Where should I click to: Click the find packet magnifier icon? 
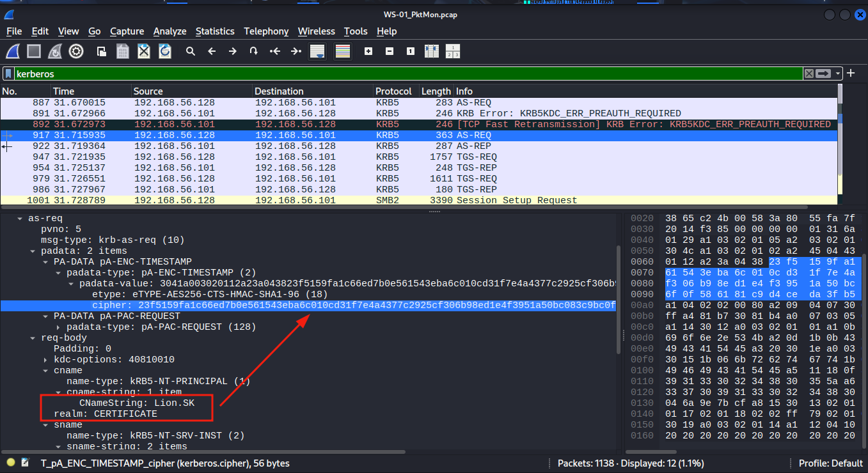coord(190,51)
